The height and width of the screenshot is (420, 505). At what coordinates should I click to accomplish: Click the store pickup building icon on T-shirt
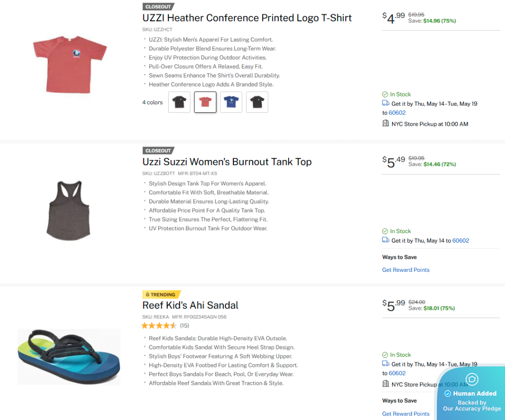(x=386, y=123)
